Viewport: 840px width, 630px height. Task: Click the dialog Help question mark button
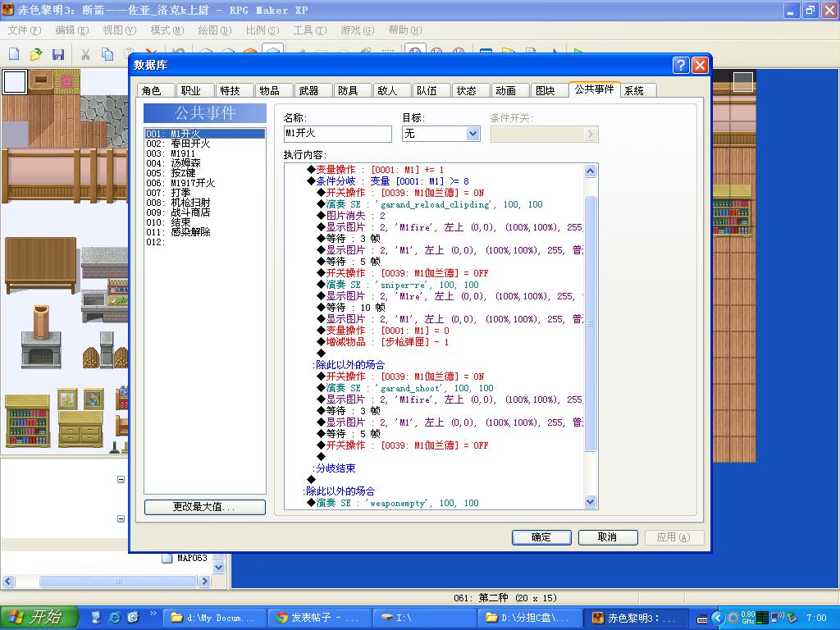680,66
